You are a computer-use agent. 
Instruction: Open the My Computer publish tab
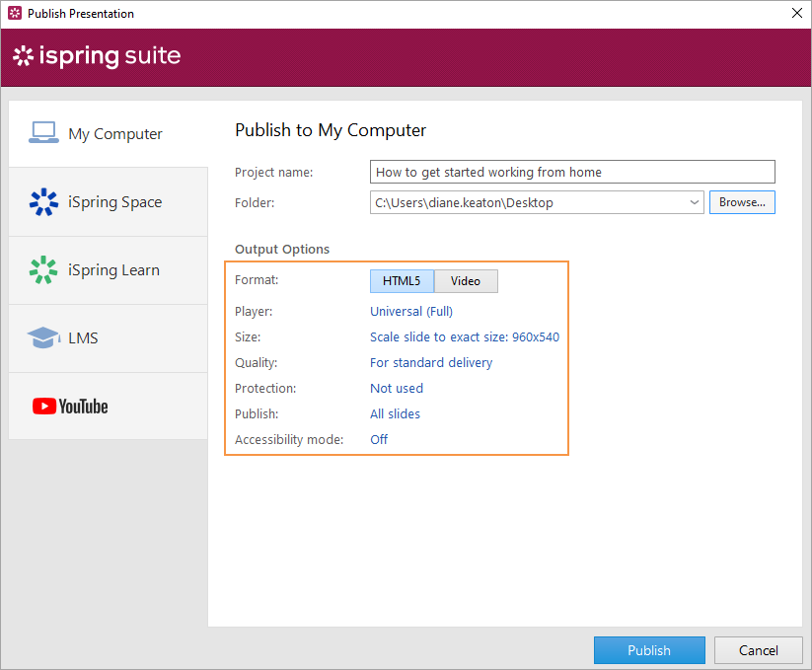point(109,133)
